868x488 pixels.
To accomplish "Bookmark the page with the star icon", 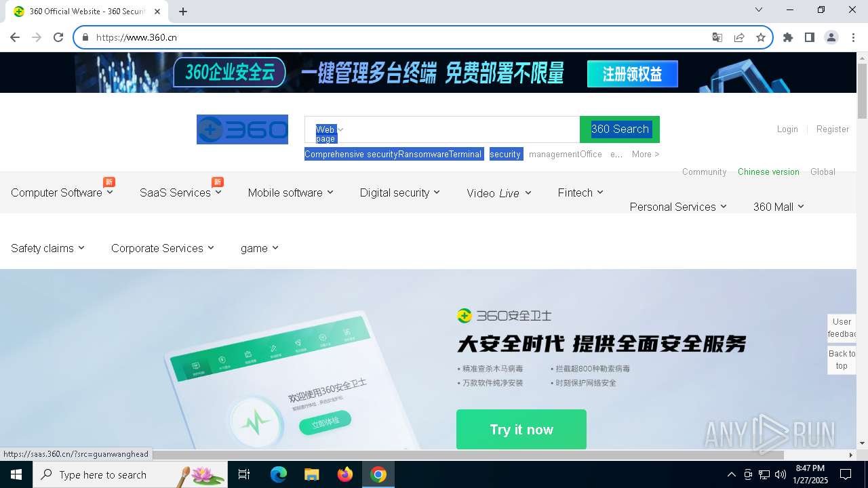I will tap(761, 37).
